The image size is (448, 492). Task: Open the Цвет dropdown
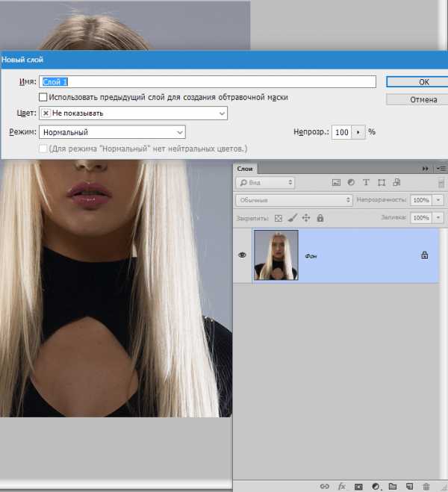(133, 113)
